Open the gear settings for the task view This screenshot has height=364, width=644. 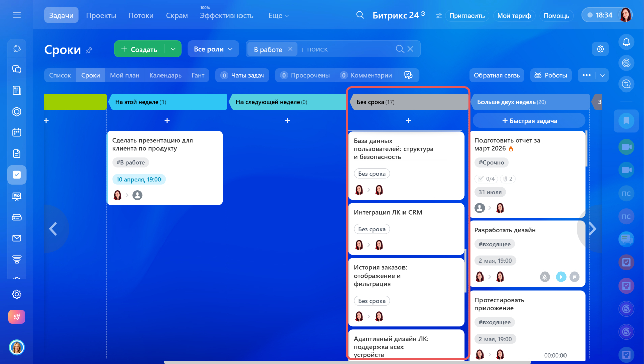pos(600,49)
